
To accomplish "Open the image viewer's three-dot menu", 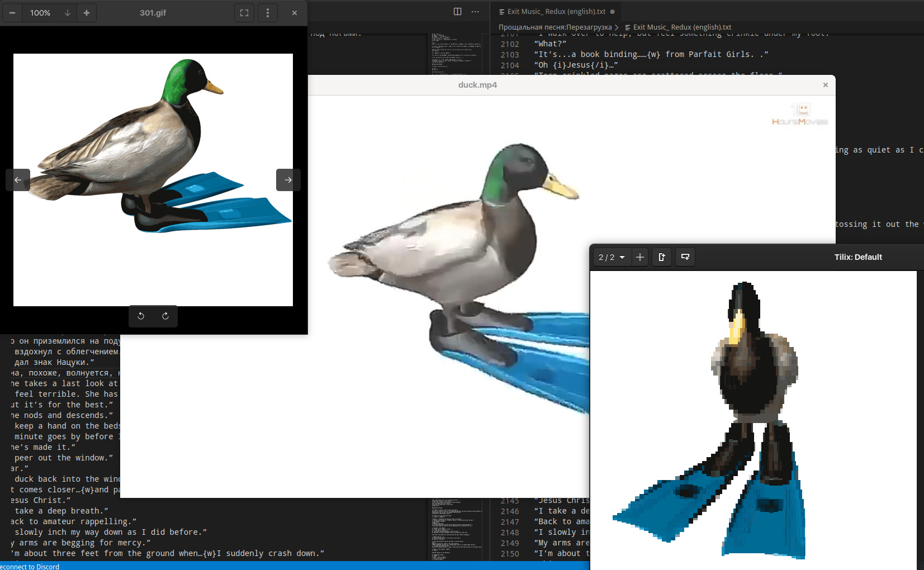I will click(268, 13).
